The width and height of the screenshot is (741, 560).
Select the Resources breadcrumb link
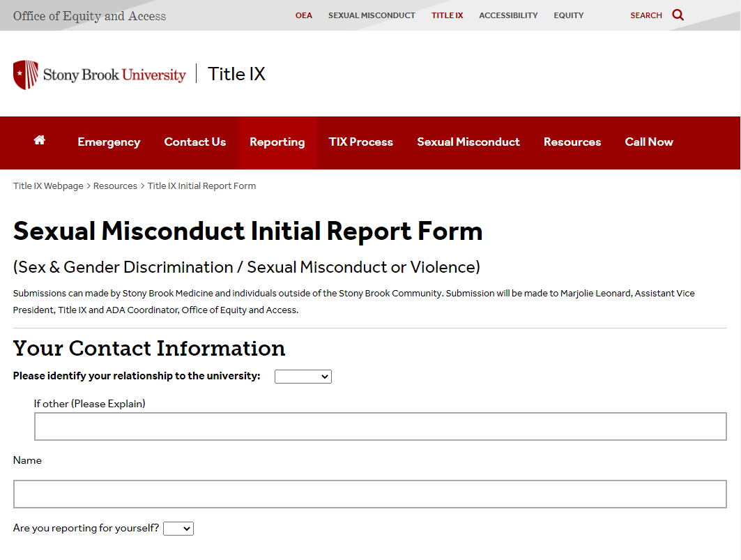[115, 186]
